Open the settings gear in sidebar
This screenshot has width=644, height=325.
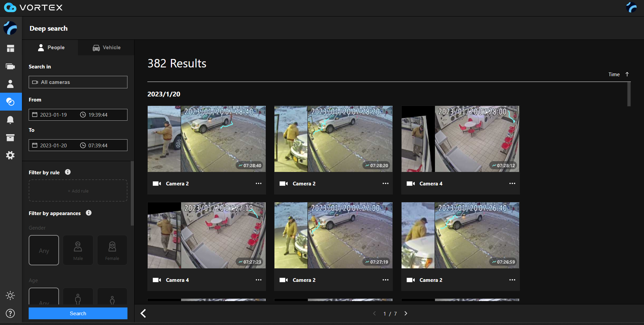pos(10,155)
